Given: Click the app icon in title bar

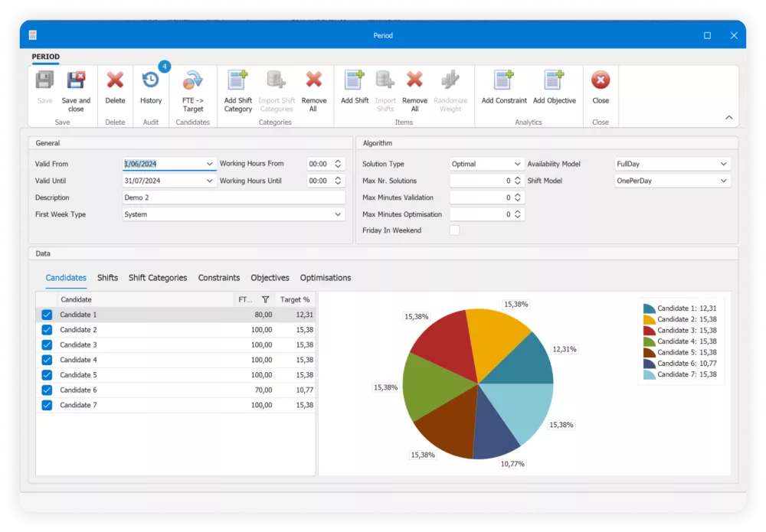Looking at the screenshot, I should (33, 35).
